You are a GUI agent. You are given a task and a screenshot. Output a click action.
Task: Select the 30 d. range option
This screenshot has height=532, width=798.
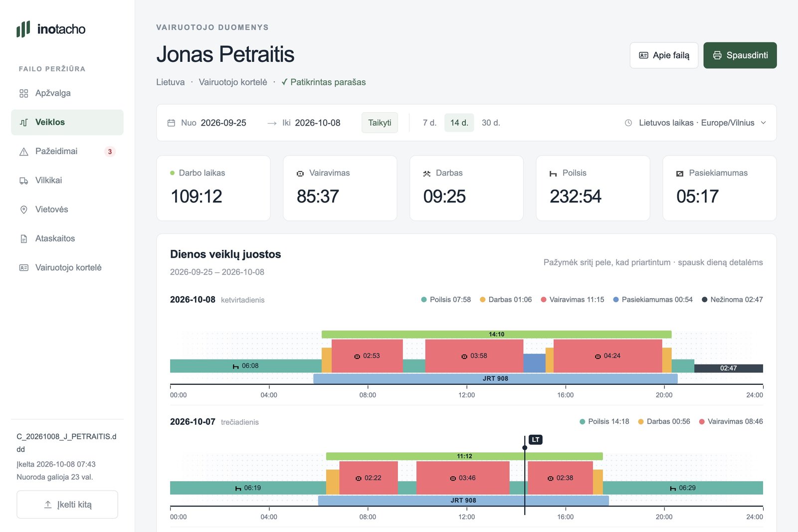(x=491, y=123)
